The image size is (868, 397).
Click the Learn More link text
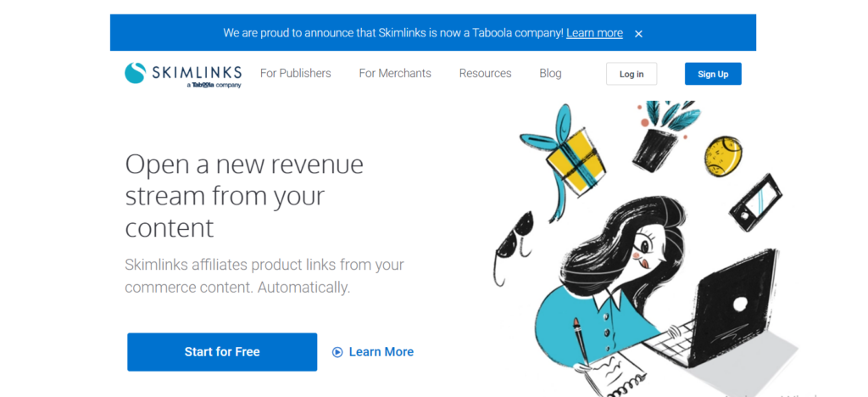point(381,352)
